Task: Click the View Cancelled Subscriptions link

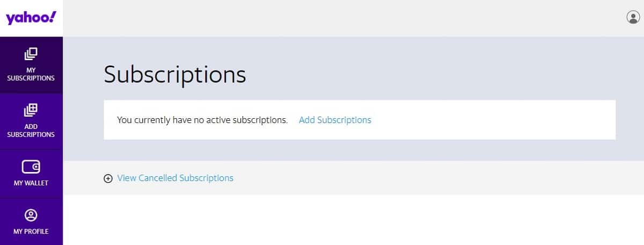Action: [x=175, y=178]
